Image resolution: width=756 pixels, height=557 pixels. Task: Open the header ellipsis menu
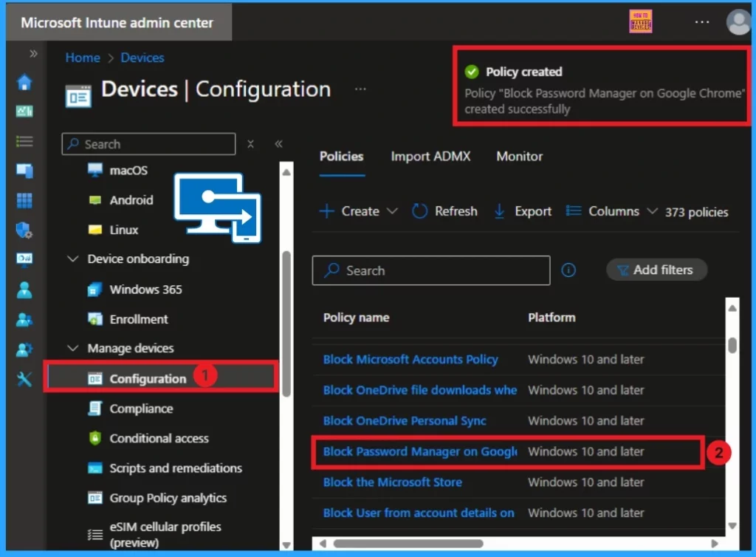(702, 22)
